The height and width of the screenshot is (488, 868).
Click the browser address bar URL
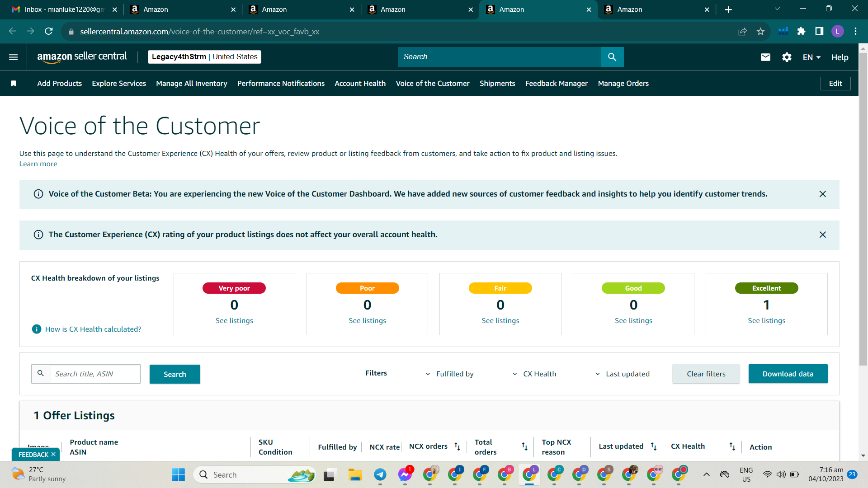pyautogui.click(x=199, y=32)
